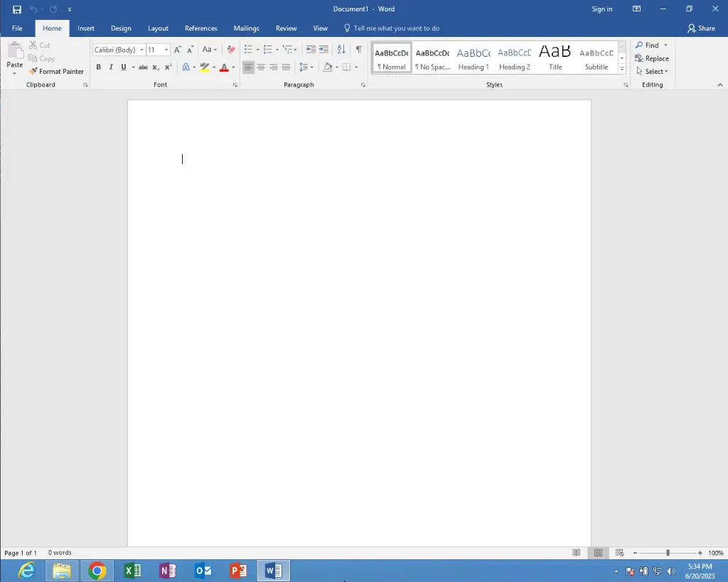728x582 pixels.
Task: Open the font size dropdown
Action: tap(166, 50)
